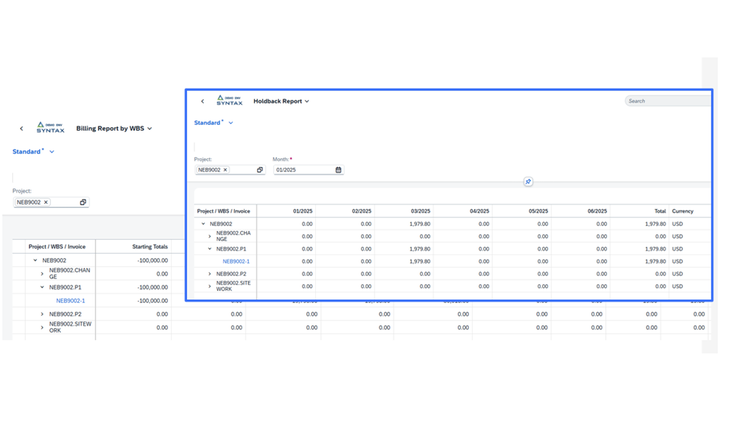The height and width of the screenshot is (422, 750).
Task: Remove NEB9002 token in Holdback Report project filter
Action: pos(225,170)
